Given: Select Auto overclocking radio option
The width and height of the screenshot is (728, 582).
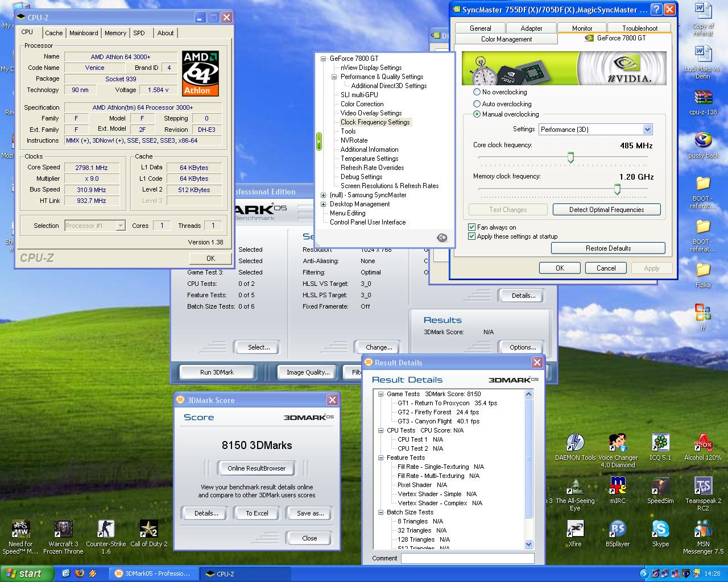Looking at the screenshot, I should 477,104.
